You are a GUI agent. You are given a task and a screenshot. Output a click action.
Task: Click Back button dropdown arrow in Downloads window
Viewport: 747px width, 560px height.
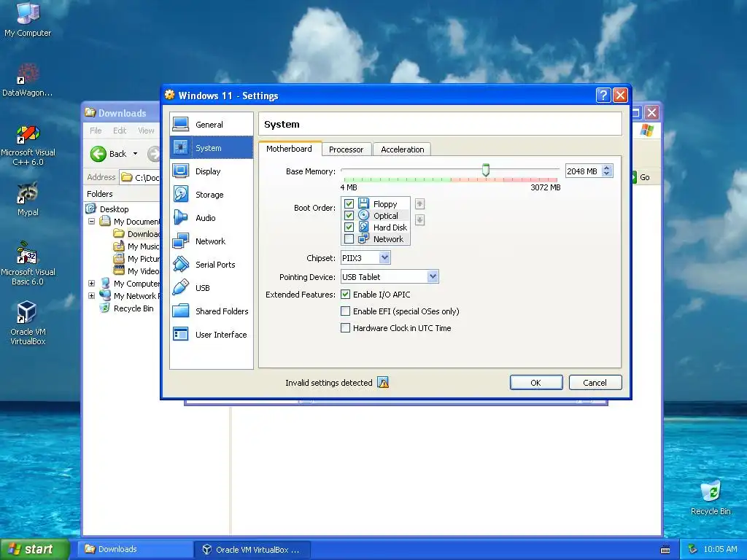[x=135, y=153]
